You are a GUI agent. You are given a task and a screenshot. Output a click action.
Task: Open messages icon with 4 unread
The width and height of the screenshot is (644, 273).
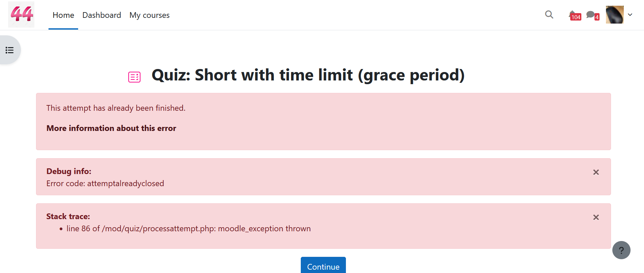[592, 15]
